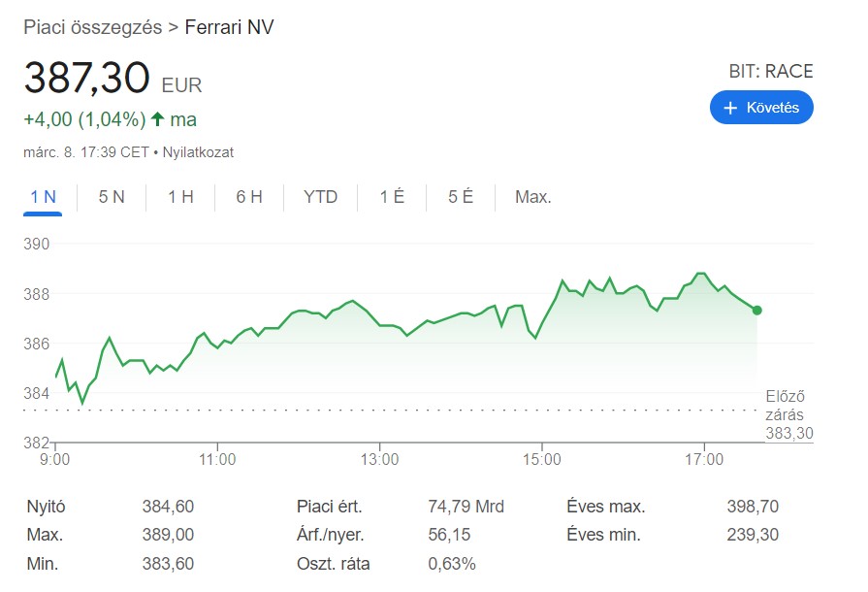Image resolution: width=868 pixels, height=592 pixels.
Task: Open the Piaci összegzés breadcrumb link
Action: [x=93, y=27]
